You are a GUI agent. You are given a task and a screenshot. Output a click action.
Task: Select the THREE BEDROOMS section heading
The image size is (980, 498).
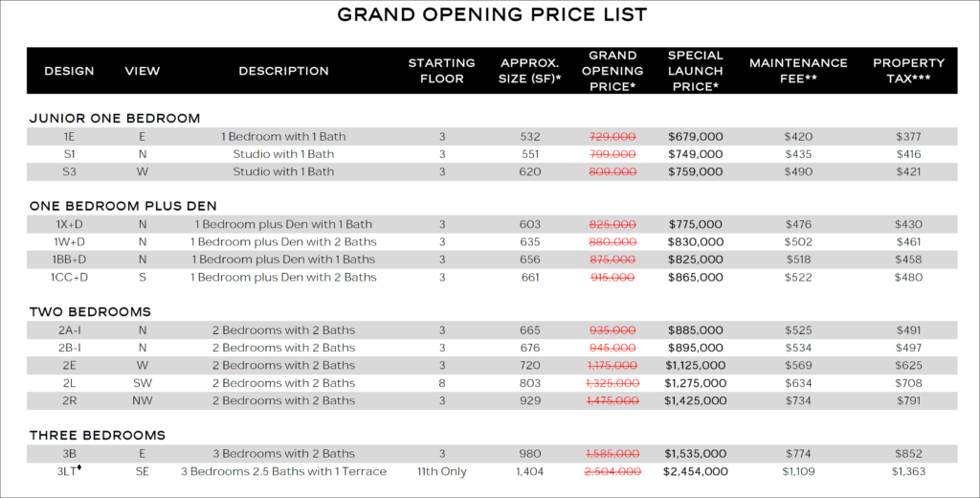98,436
